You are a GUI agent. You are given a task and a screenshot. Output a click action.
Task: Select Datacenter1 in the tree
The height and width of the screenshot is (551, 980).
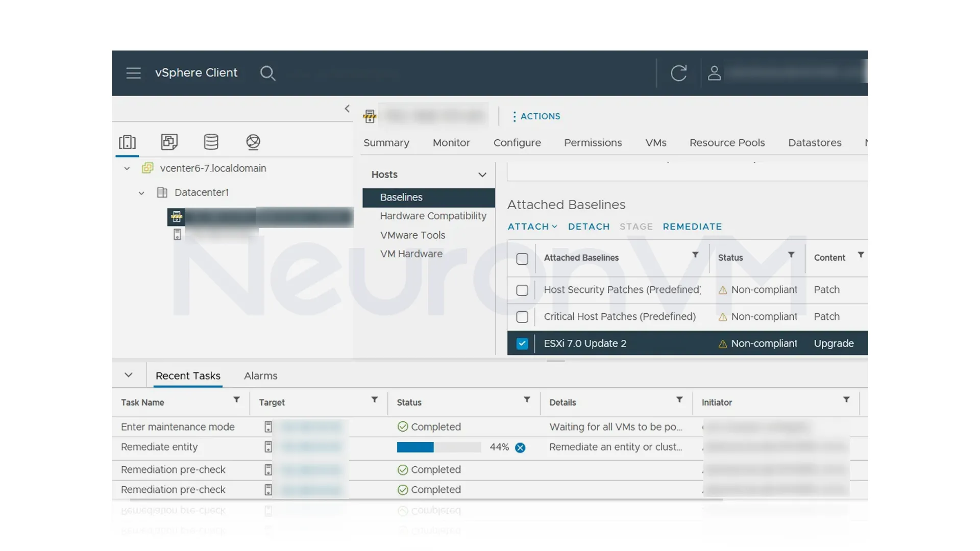202,193
